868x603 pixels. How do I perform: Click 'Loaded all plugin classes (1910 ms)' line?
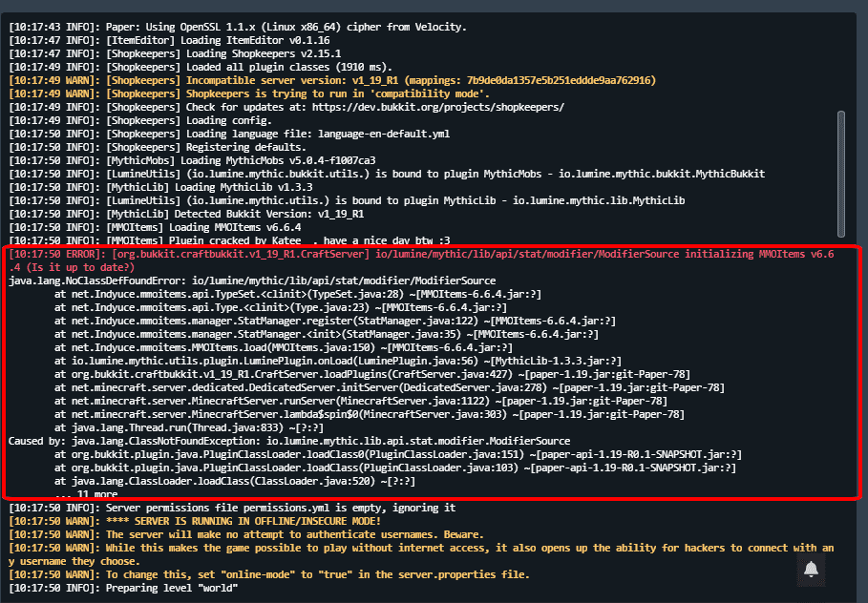pyautogui.click(x=201, y=67)
